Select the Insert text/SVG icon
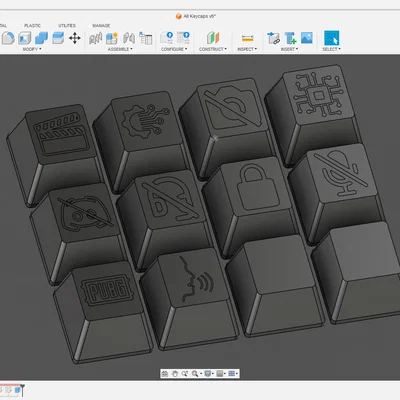The height and width of the screenshot is (400, 400). (290, 38)
